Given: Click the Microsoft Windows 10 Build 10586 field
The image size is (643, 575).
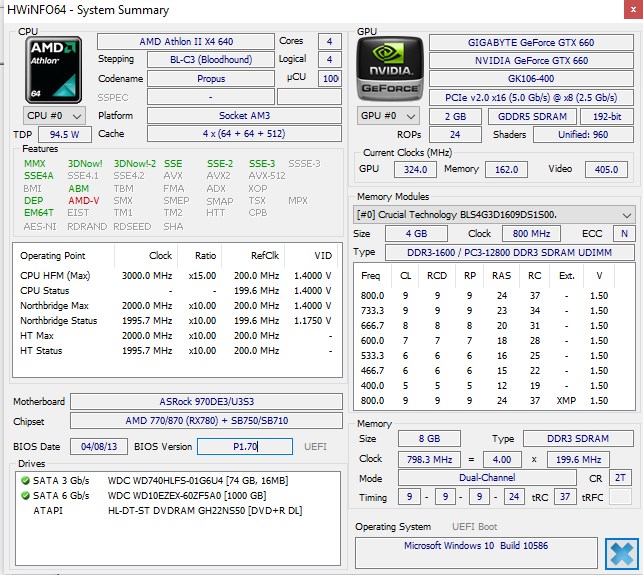Looking at the screenshot, I should pos(476,553).
